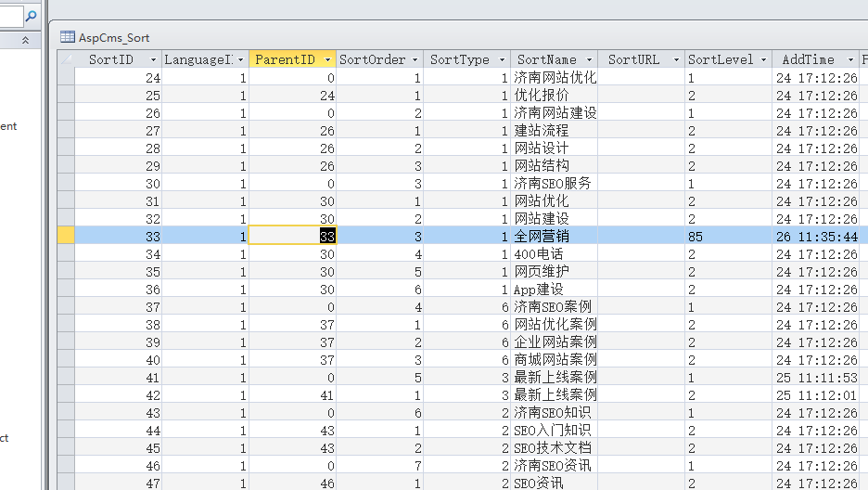Collapse the navigation group with double-chevron icon

pos(25,40)
